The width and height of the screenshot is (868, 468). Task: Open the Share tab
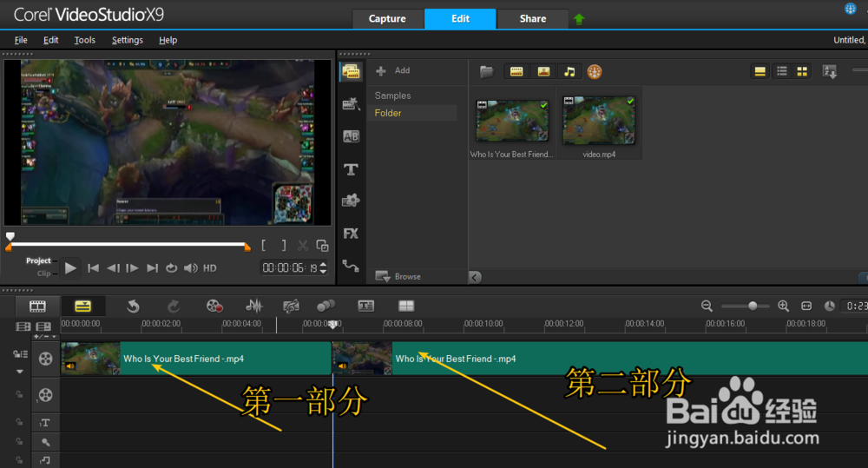pyautogui.click(x=533, y=19)
